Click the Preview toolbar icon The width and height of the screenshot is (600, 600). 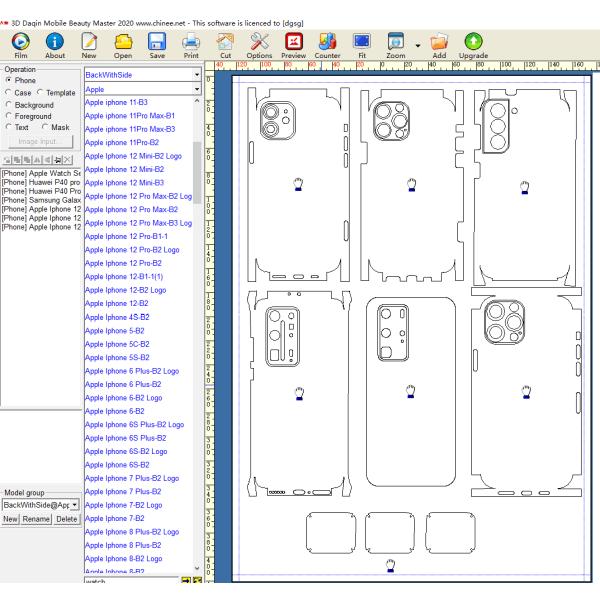pos(294,39)
